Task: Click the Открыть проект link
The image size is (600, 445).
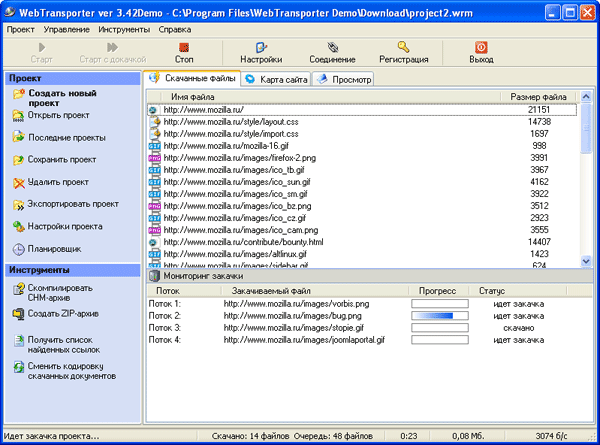Action: pyautogui.click(x=59, y=115)
